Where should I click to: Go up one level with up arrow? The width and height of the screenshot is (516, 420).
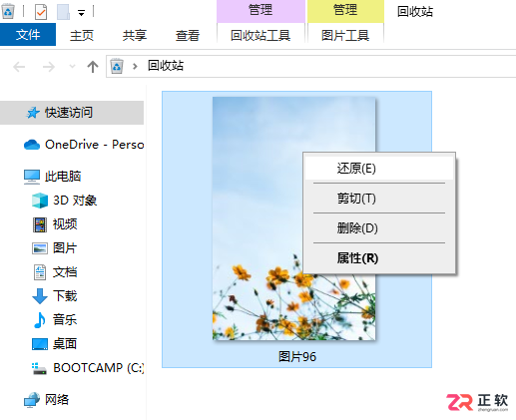point(93,67)
